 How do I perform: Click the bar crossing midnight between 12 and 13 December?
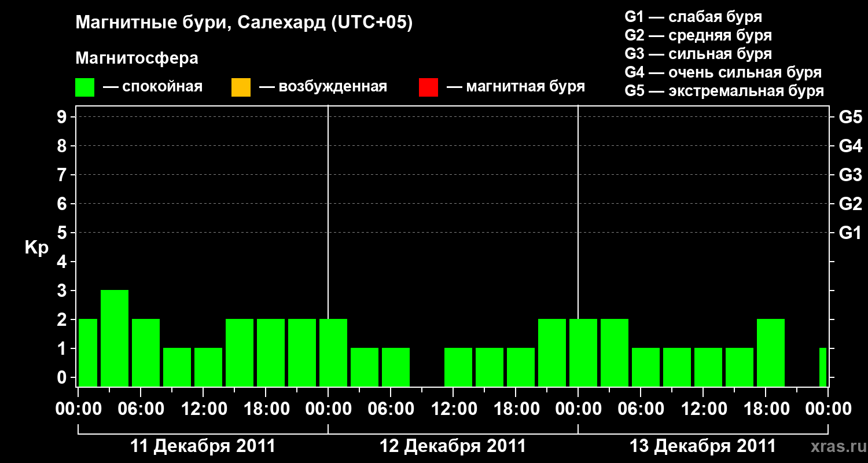click(x=583, y=352)
